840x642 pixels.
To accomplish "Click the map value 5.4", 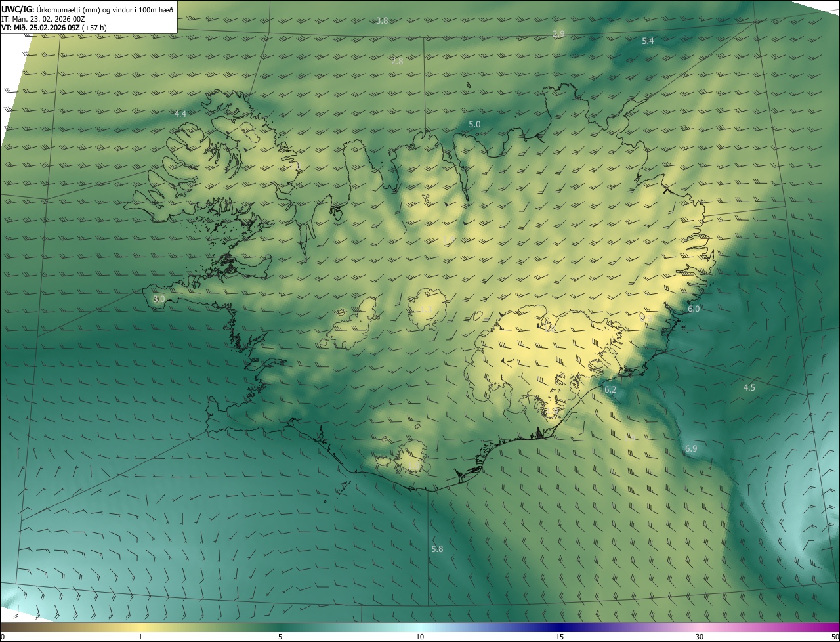I will [x=648, y=41].
